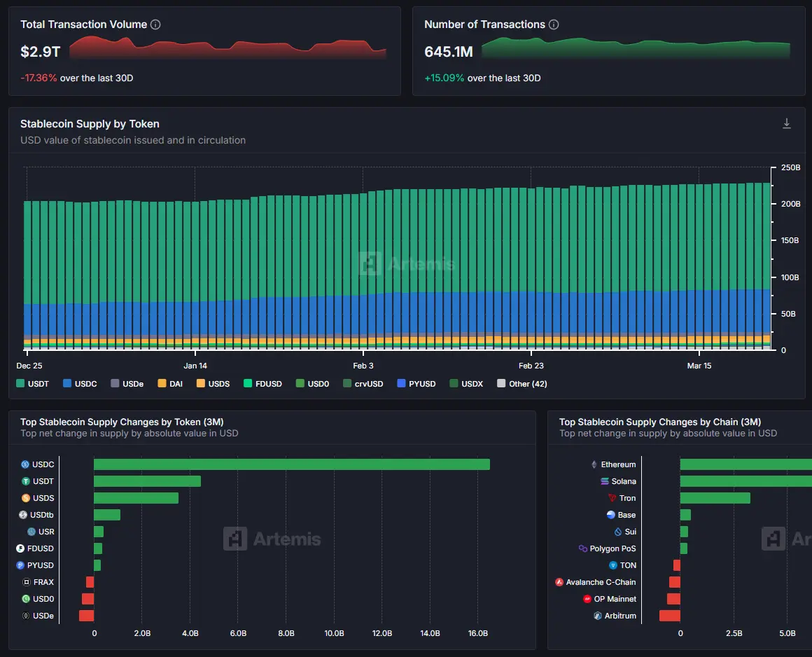Click the +15.09% change text
The width and height of the screenshot is (812, 657).
[x=444, y=78]
